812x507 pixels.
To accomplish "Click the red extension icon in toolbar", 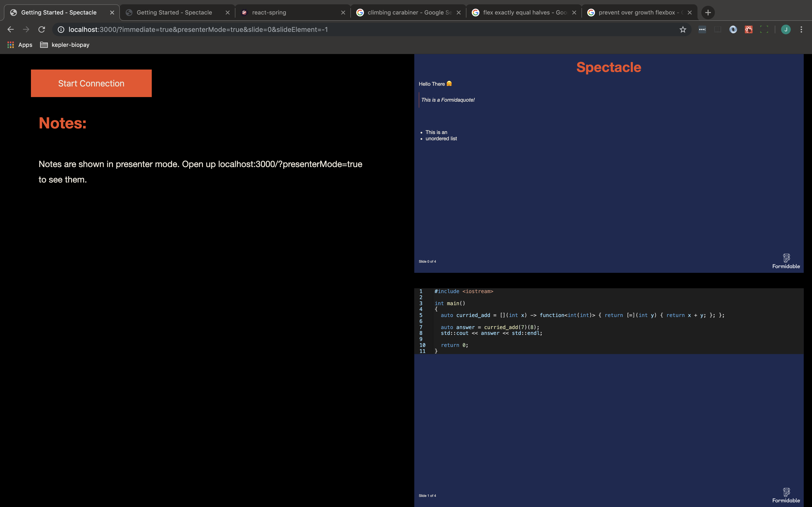I will tap(749, 29).
